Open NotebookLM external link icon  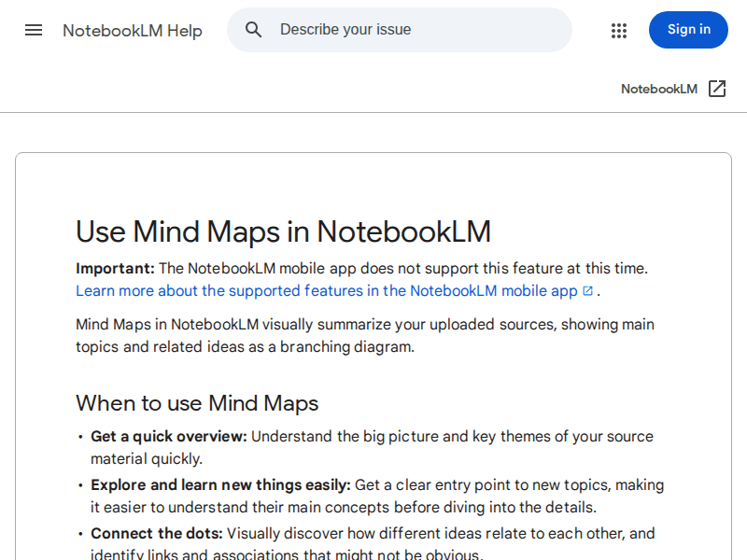[x=717, y=89]
